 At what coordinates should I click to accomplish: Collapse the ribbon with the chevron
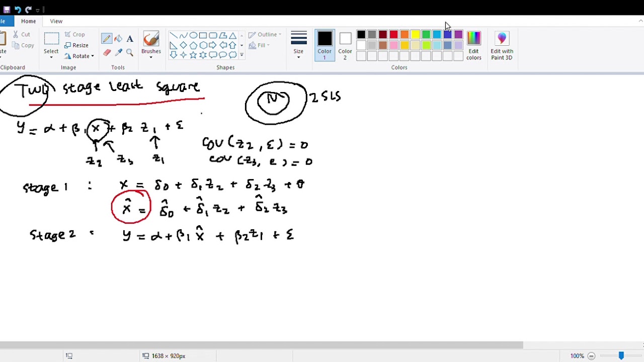[640, 21]
